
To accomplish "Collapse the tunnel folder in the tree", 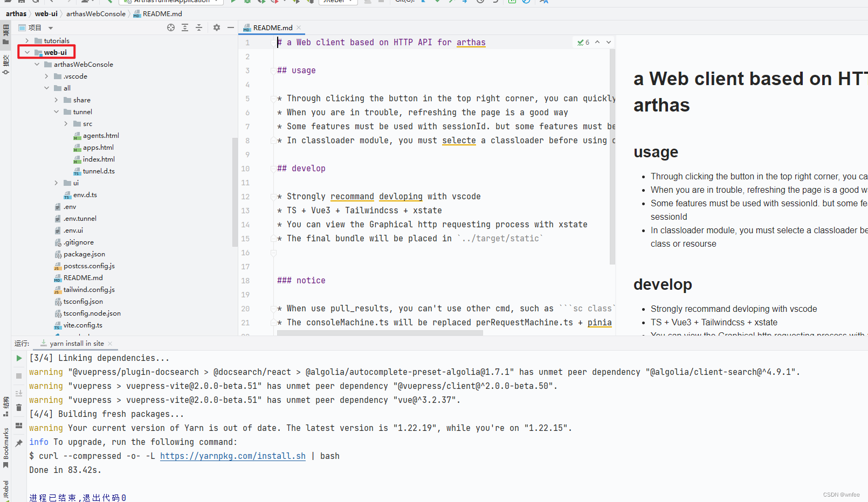I will click(x=56, y=111).
